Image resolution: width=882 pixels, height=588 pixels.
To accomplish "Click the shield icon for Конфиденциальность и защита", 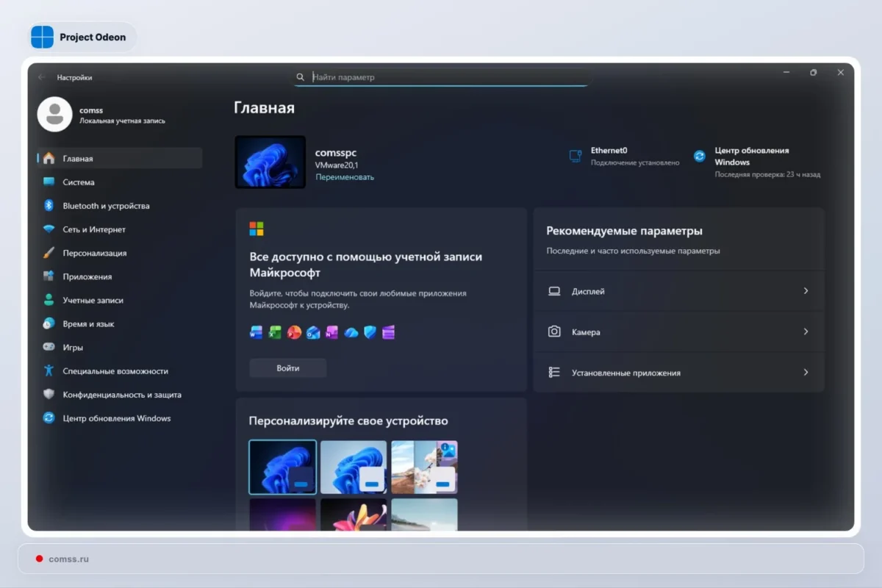I will tap(49, 395).
